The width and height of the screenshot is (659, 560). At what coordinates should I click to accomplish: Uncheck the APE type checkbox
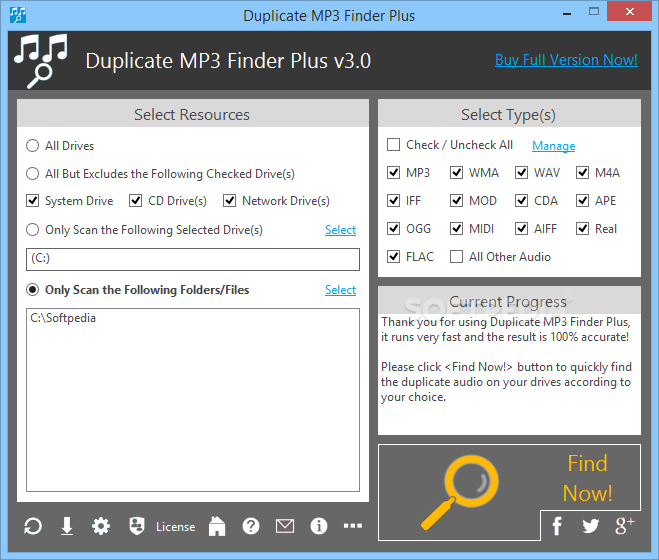click(583, 201)
